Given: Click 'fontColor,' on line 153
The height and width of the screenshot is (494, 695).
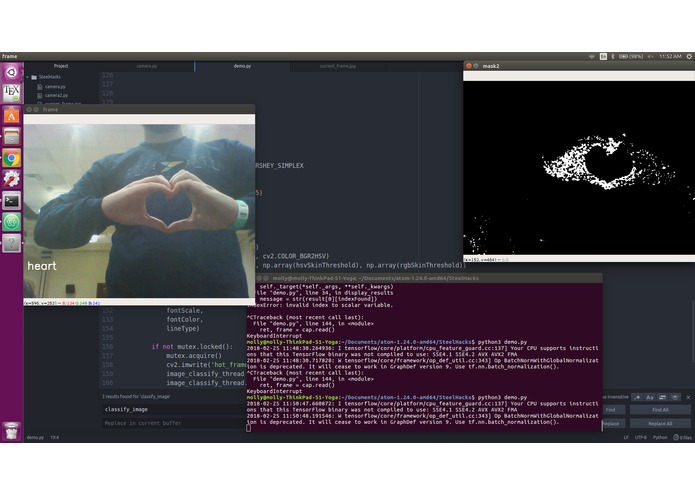Looking at the screenshot, I should tap(185, 319).
